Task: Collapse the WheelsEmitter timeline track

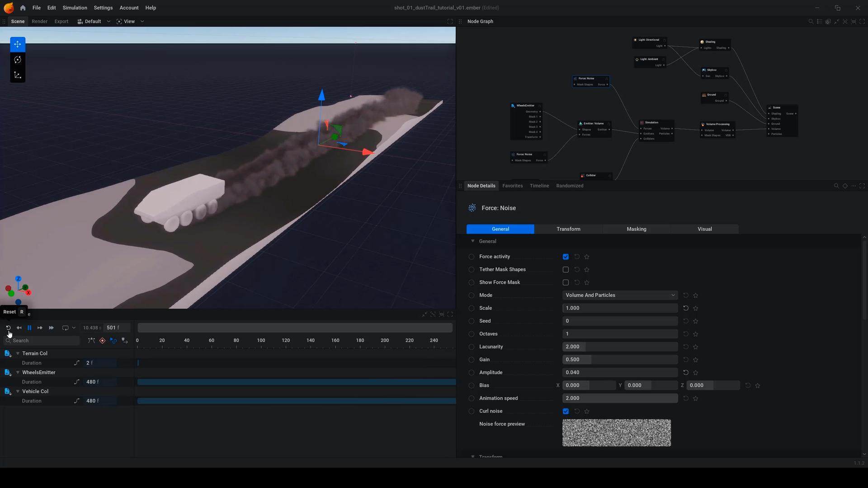Action: coord(18,372)
